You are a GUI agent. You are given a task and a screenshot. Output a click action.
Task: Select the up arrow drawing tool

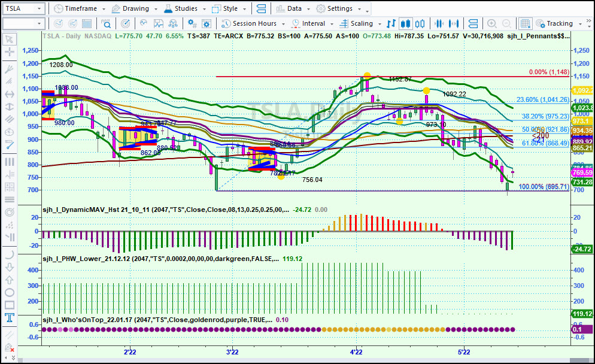(x=10, y=280)
